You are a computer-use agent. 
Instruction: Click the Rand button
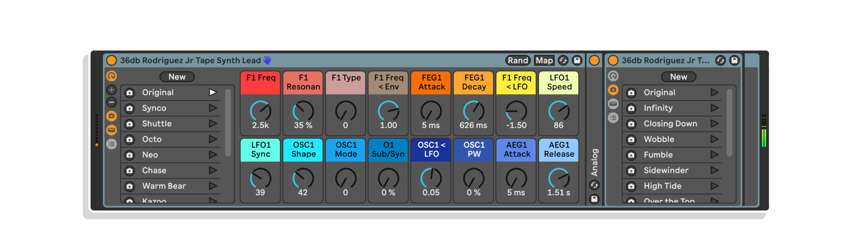click(518, 60)
